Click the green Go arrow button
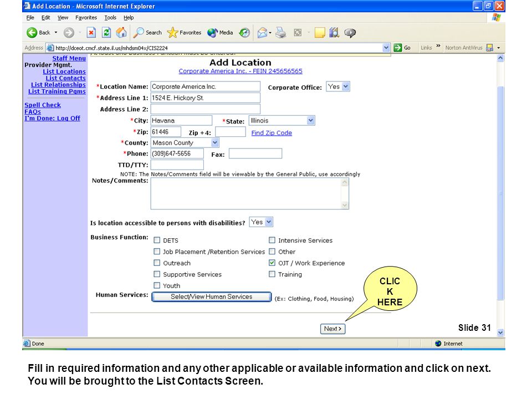 coord(398,48)
